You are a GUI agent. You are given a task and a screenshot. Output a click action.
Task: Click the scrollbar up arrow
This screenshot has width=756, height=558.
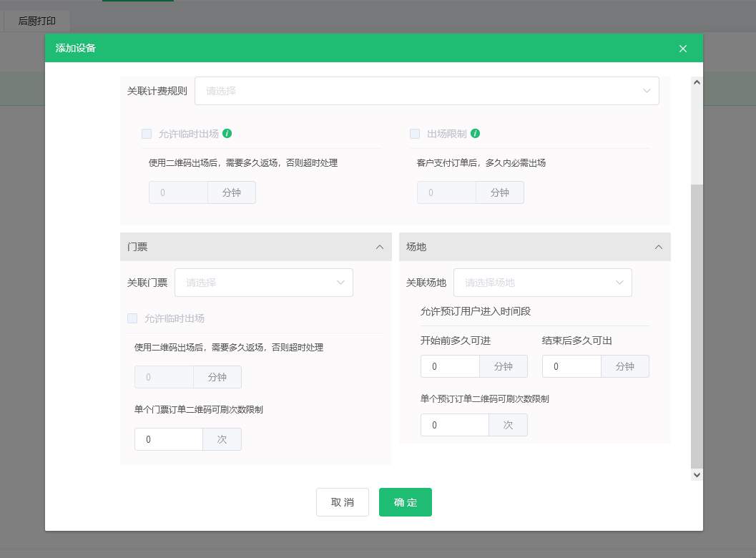(696, 81)
